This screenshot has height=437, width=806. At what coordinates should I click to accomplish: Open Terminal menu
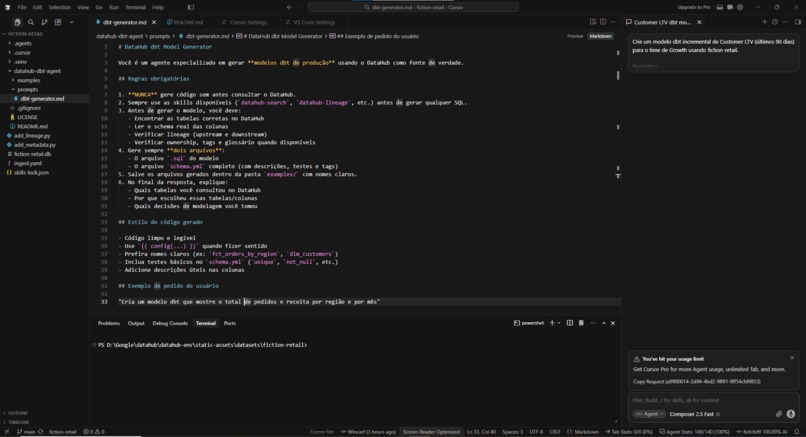pos(135,7)
